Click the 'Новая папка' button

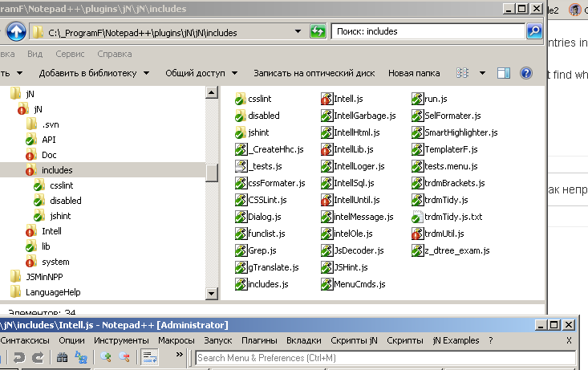[414, 73]
